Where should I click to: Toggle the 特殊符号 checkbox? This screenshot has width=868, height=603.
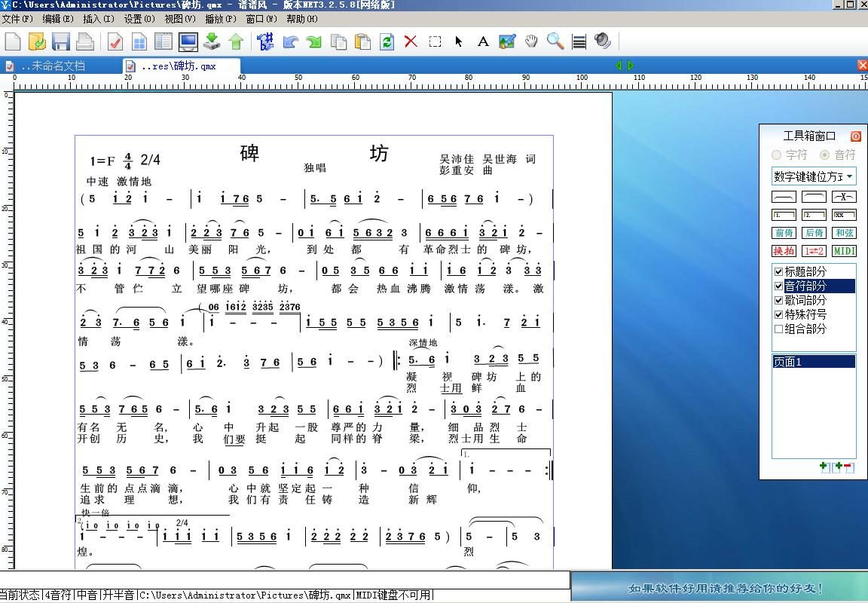778,314
